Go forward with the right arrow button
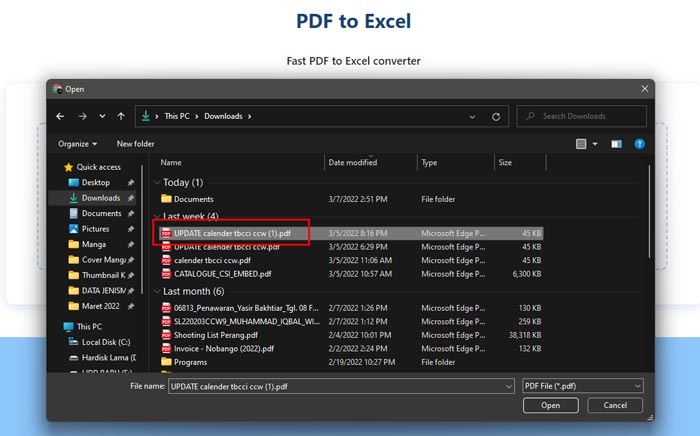Image resolution: width=700 pixels, height=436 pixels. [x=82, y=116]
